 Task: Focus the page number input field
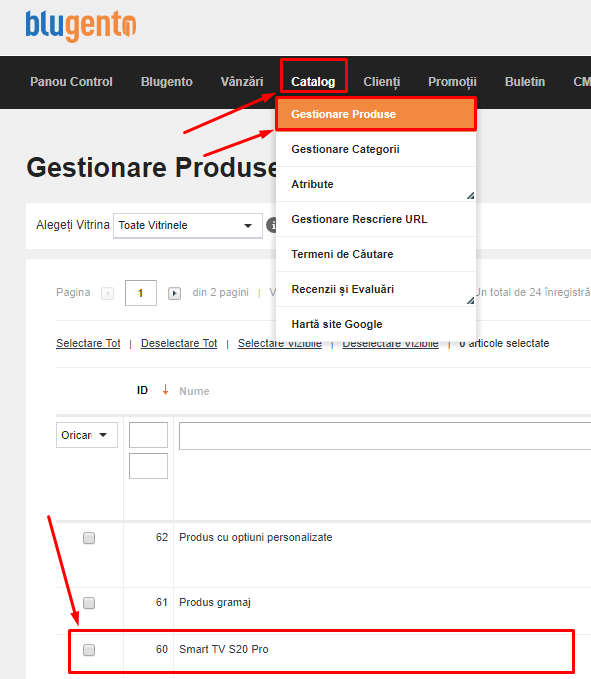141,293
